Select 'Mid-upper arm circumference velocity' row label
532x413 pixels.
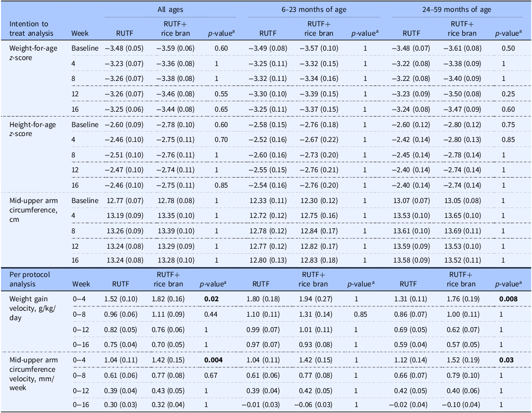pyautogui.click(x=32, y=367)
